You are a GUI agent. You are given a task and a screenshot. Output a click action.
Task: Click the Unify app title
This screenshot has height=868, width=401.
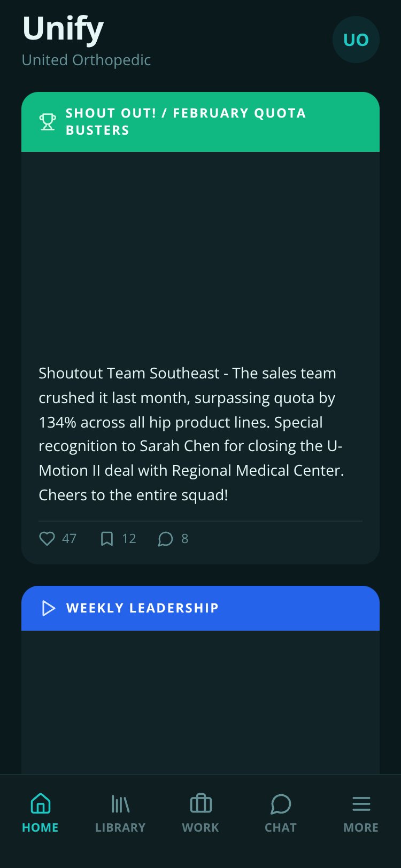(63, 29)
